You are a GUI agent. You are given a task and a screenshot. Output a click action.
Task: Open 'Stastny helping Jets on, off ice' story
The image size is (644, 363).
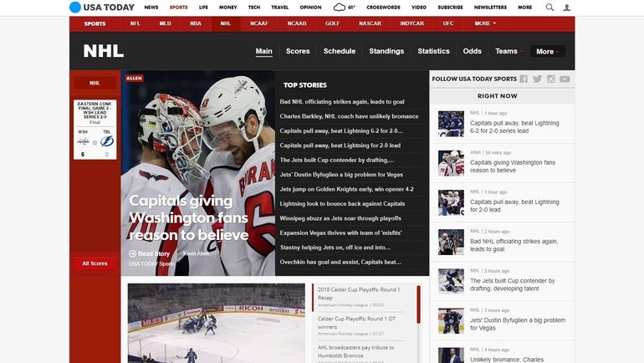335,248
